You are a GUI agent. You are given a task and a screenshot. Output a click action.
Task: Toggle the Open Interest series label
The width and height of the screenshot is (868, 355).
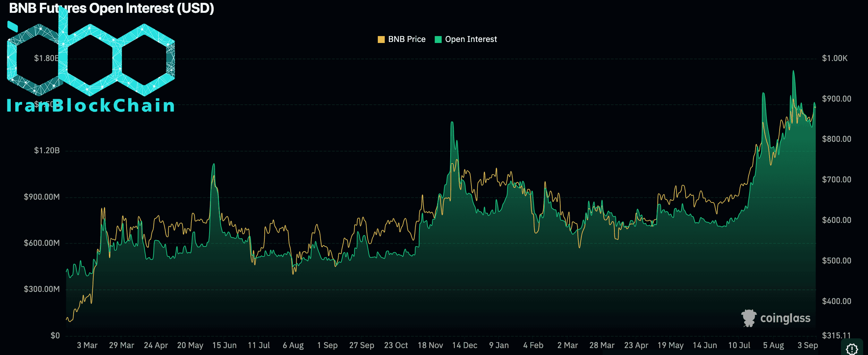[x=471, y=40]
